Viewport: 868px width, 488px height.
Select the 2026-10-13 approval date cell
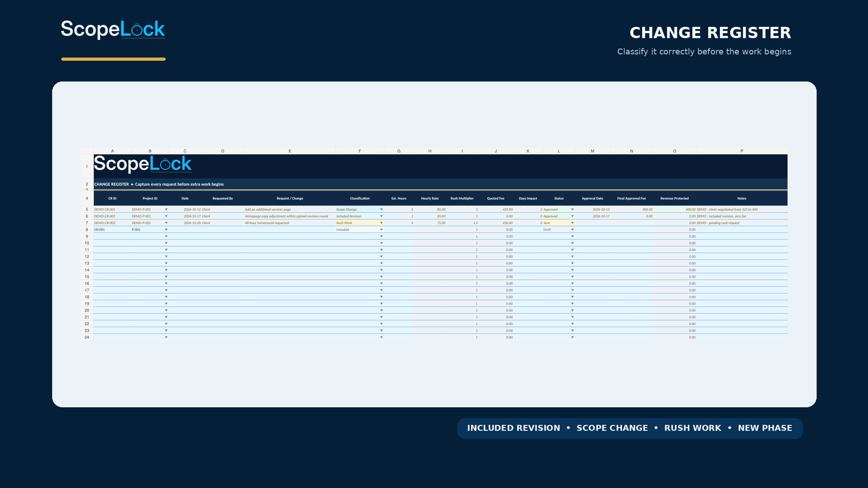(x=592, y=209)
